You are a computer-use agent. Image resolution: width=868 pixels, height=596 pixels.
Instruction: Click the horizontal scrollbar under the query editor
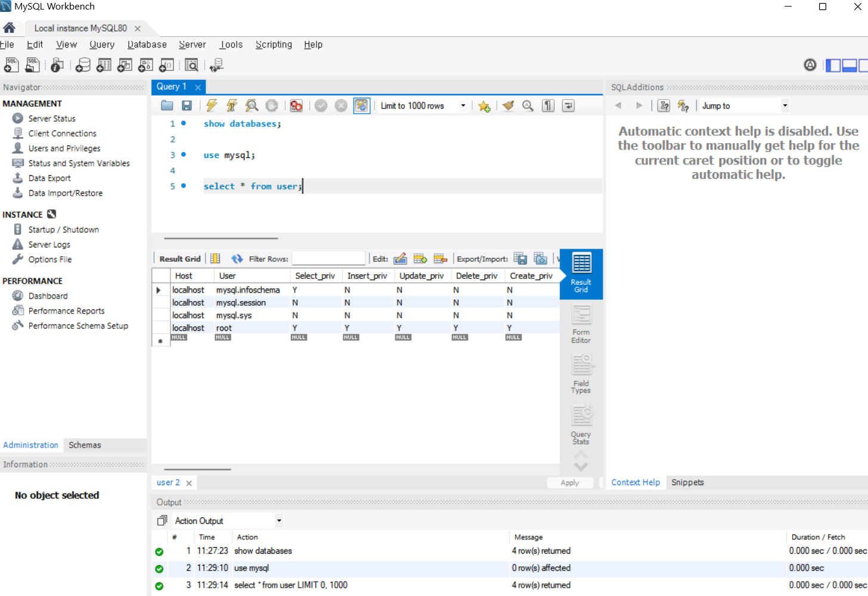tap(221, 238)
